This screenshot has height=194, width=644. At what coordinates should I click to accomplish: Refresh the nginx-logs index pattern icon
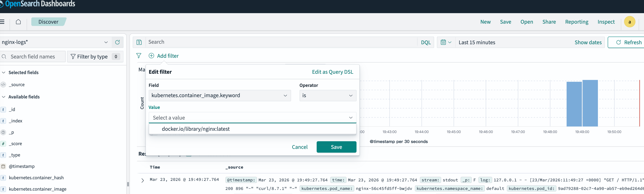117,42
